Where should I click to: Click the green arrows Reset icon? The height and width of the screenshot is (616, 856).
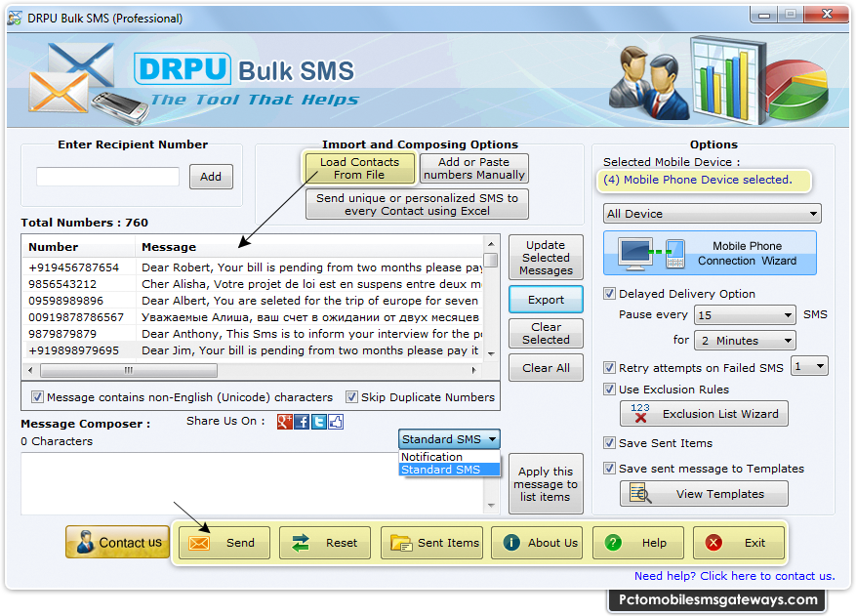coord(301,543)
